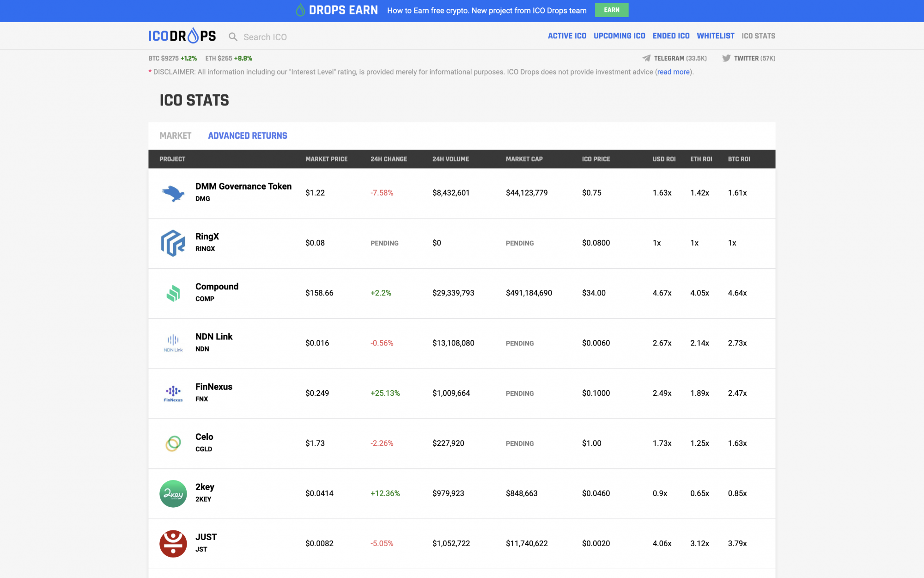Open the Compound green logo

(x=173, y=293)
